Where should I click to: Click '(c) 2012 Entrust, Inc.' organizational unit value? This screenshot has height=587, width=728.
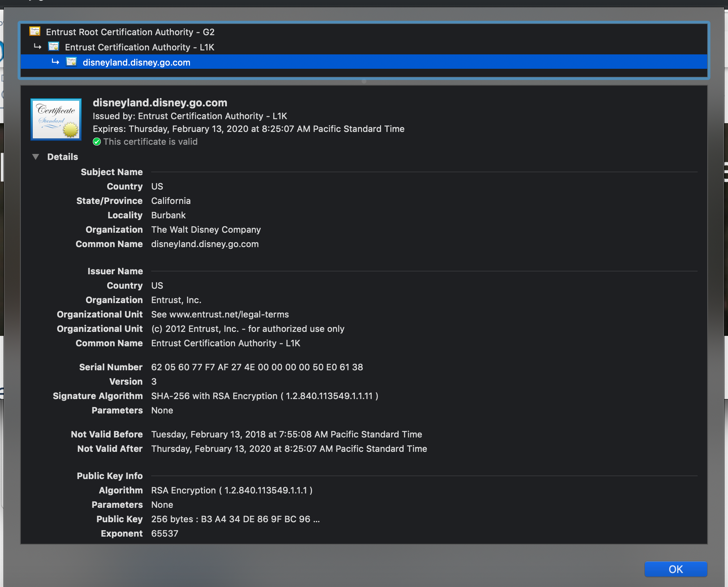[248, 329]
